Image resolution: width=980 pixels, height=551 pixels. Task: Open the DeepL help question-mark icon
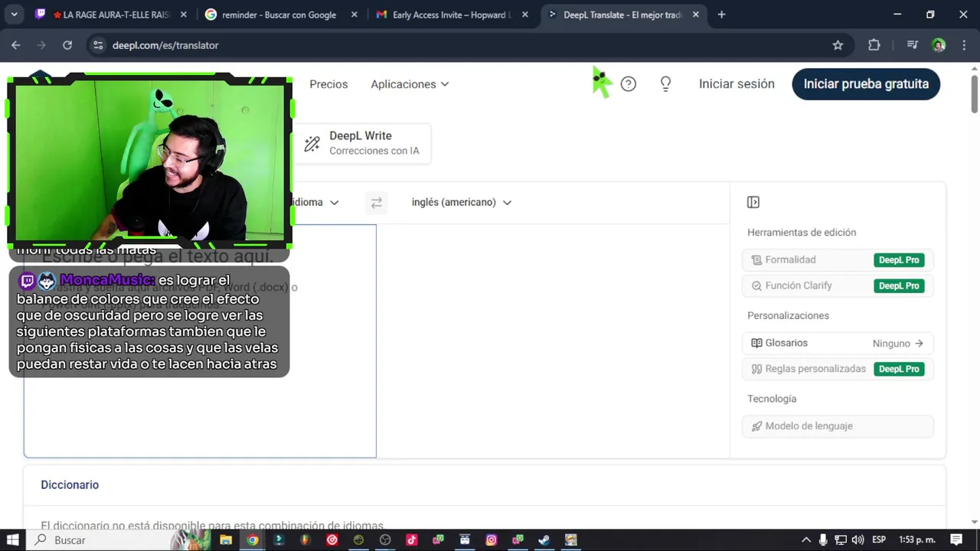click(x=629, y=84)
